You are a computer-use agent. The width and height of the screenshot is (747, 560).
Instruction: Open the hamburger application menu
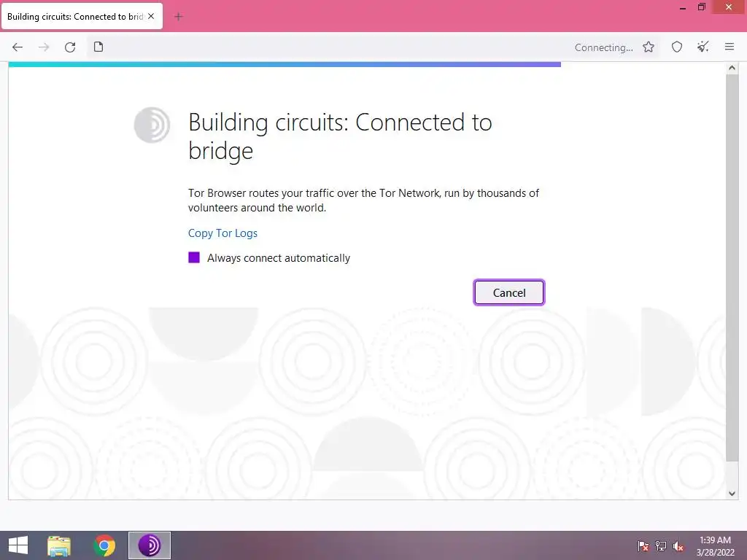coord(729,47)
